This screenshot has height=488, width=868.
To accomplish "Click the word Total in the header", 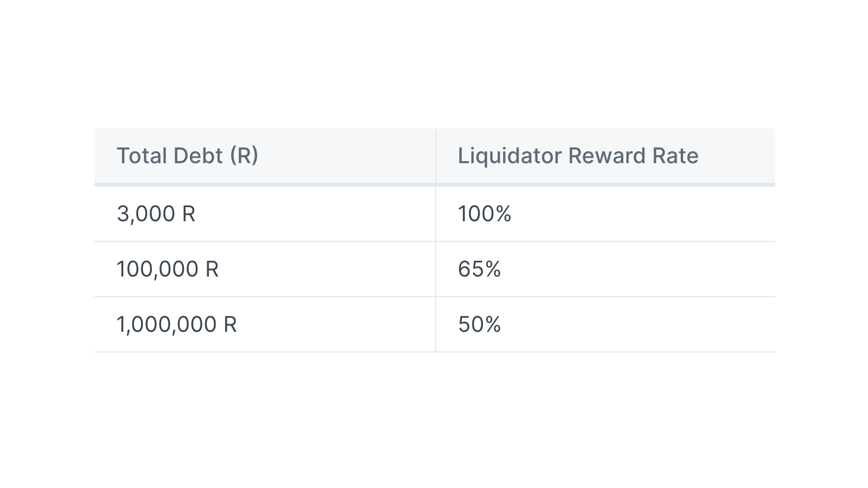I will [x=142, y=156].
